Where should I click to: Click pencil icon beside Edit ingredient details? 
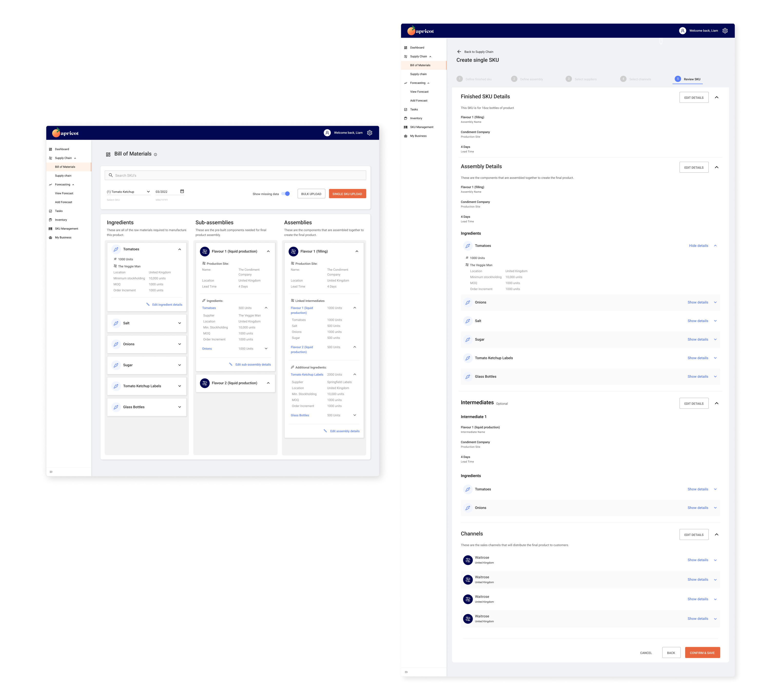pyautogui.click(x=148, y=304)
